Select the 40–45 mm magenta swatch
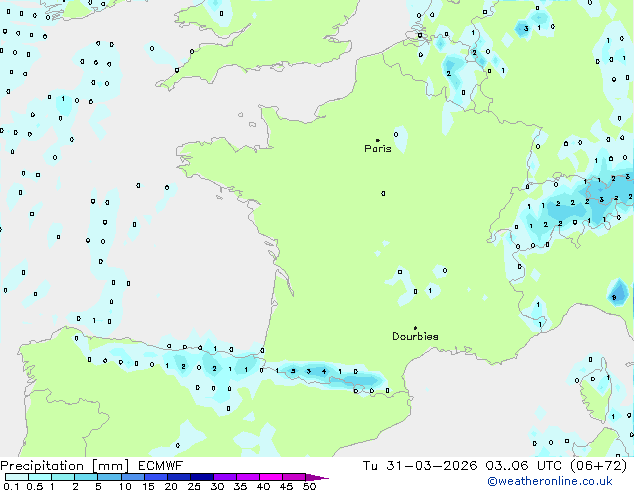 [271, 477]
